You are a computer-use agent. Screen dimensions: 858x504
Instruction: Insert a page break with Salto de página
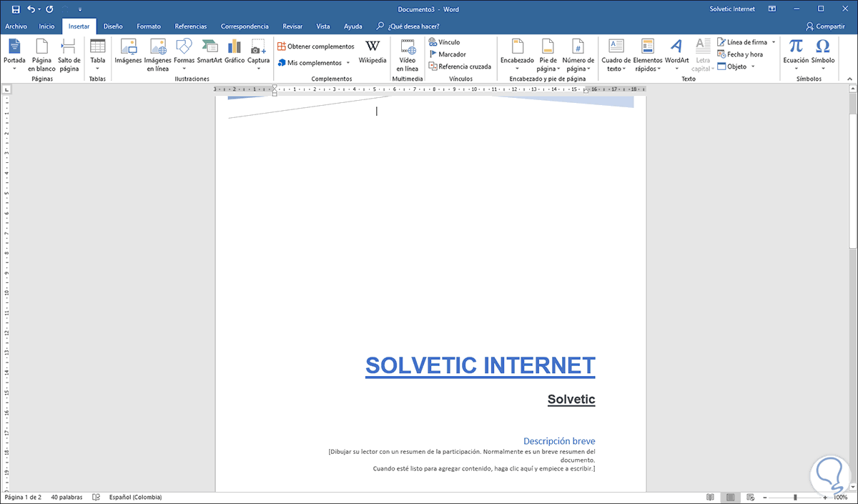[x=69, y=54]
